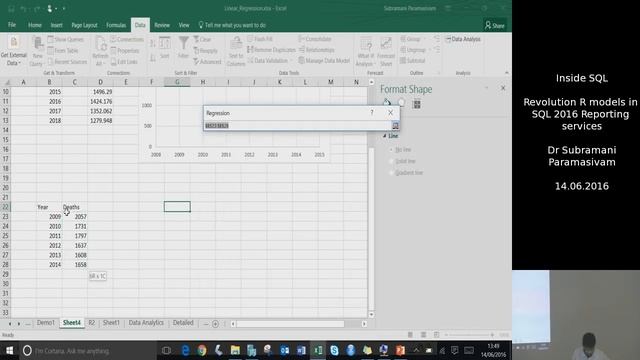Select cell containing Deaths header
The width and height of the screenshot is (640, 360).
pos(74,207)
